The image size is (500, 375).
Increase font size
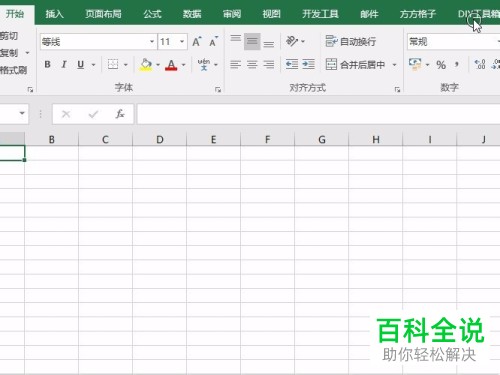click(197, 42)
